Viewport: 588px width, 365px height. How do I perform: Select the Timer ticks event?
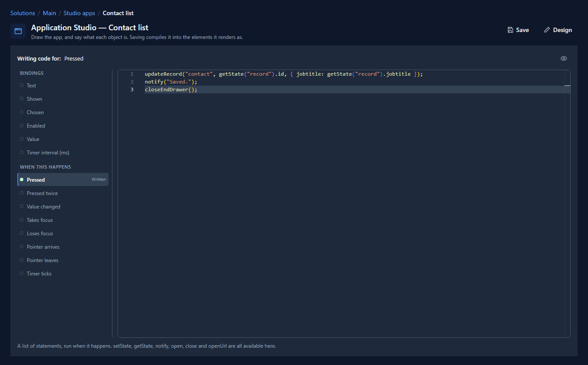[x=63, y=274]
